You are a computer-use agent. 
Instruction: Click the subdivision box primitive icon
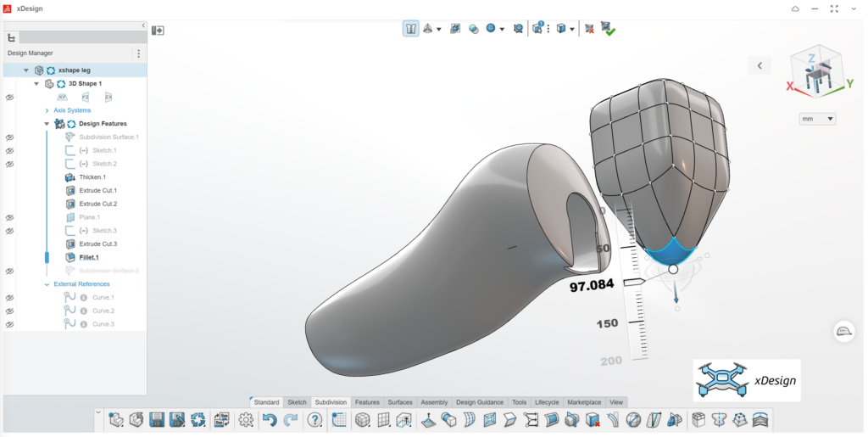[363, 420]
